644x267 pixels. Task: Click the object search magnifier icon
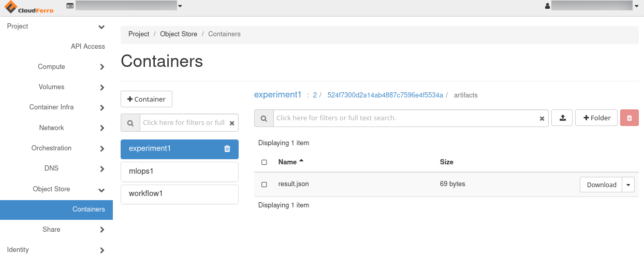tap(264, 118)
